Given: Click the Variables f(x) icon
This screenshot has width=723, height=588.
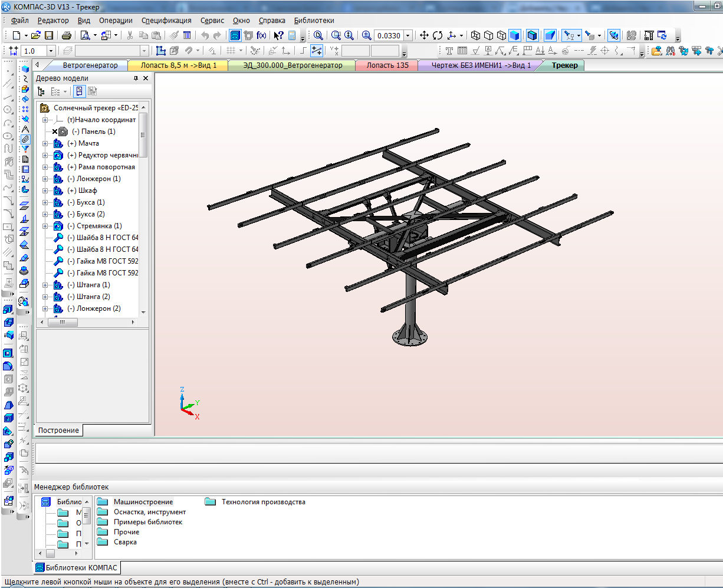Looking at the screenshot, I should 261,35.
